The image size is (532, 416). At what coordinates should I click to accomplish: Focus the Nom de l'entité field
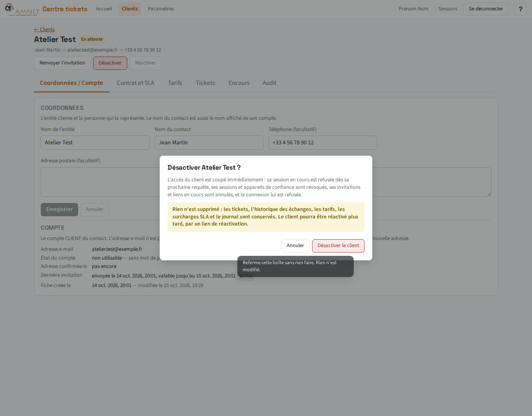pos(95,143)
